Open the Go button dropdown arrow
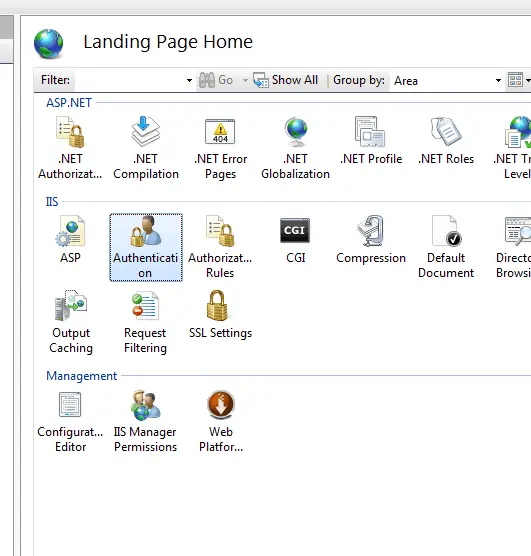 [x=245, y=80]
